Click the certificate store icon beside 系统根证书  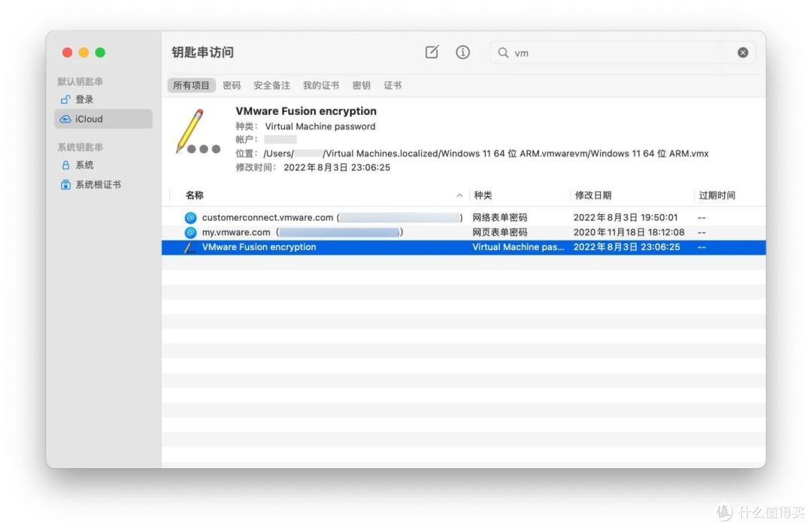coord(65,185)
